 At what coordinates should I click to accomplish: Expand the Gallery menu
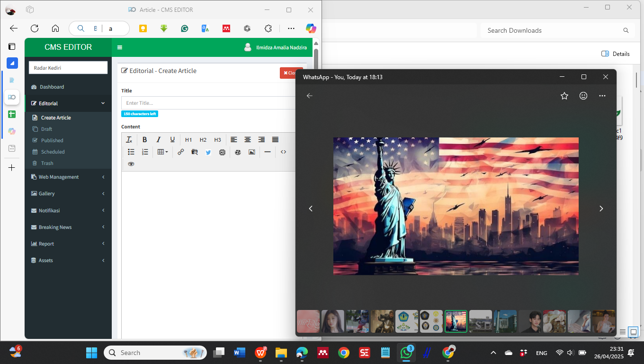[x=68, y=193]
